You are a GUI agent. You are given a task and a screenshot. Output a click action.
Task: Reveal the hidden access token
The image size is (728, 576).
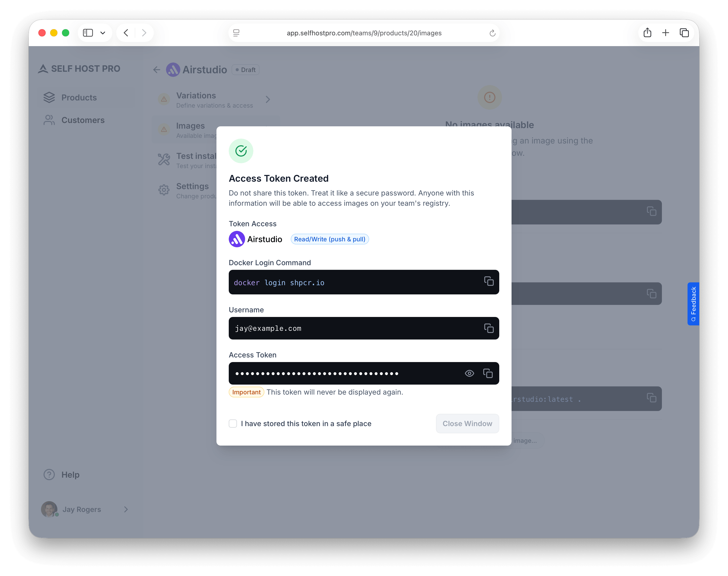pos(469,373)
